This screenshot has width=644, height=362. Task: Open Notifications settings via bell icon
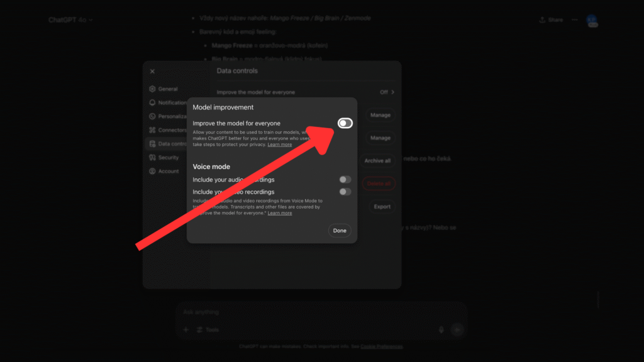click(152, 102)
